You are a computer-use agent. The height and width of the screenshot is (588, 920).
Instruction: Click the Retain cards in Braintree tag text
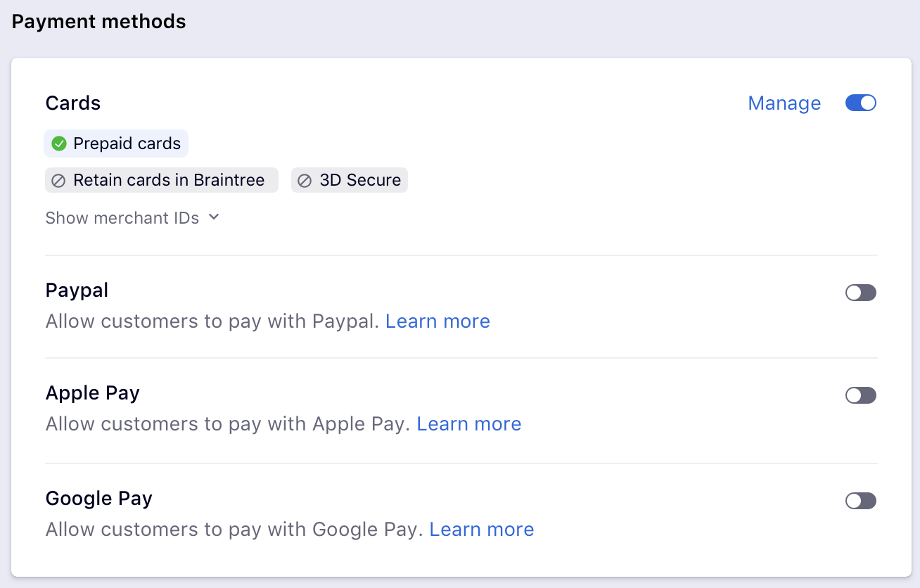pyautogui.click(x=169, y=181)
